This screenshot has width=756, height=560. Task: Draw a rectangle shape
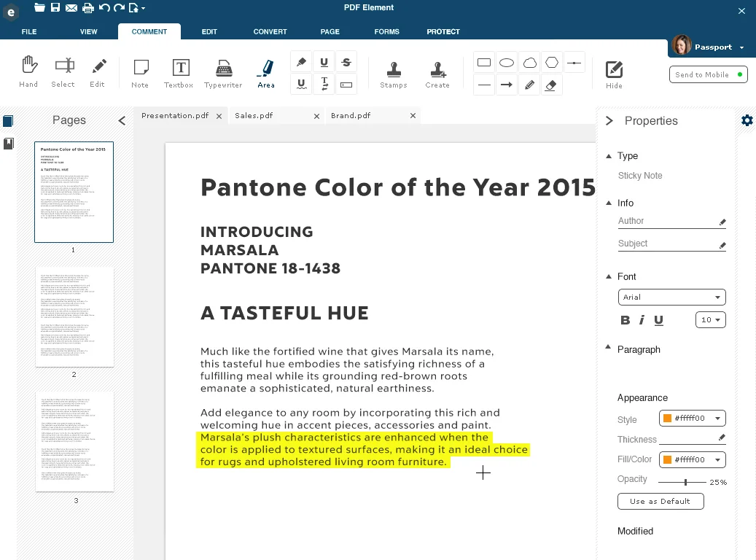[x=484, y=63]
